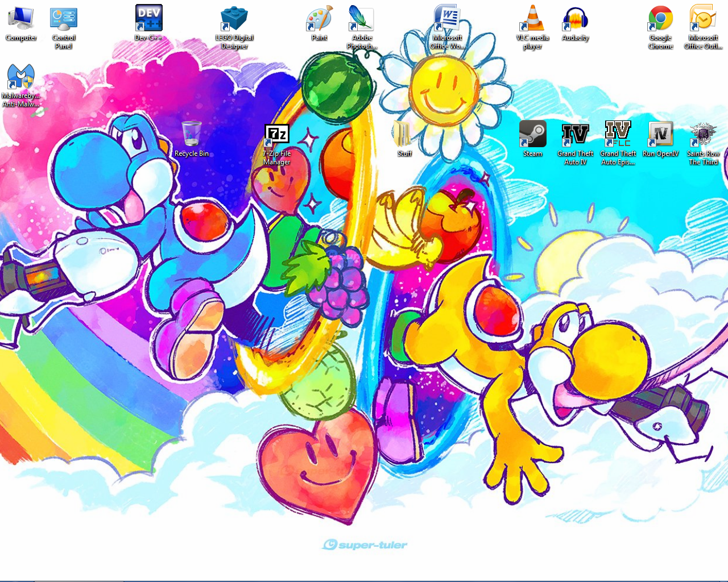Select the Computer desktop icon
728x582 pixels.
21,19
